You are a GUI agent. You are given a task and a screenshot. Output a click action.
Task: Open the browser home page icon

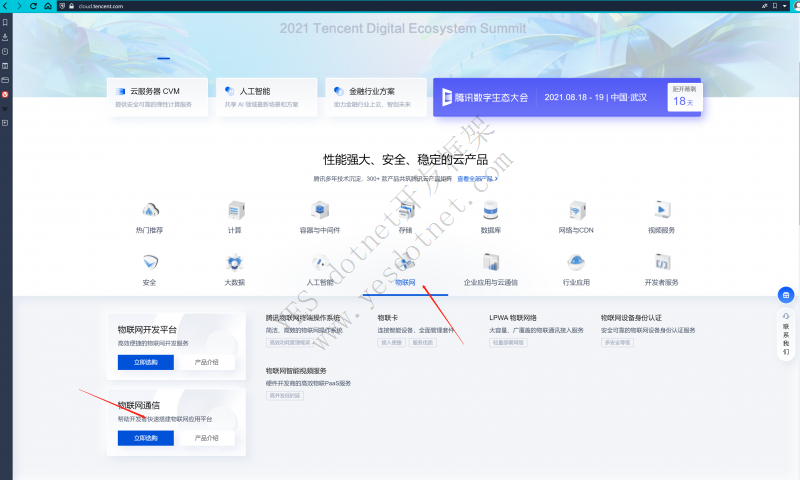(x=47, y=6)
